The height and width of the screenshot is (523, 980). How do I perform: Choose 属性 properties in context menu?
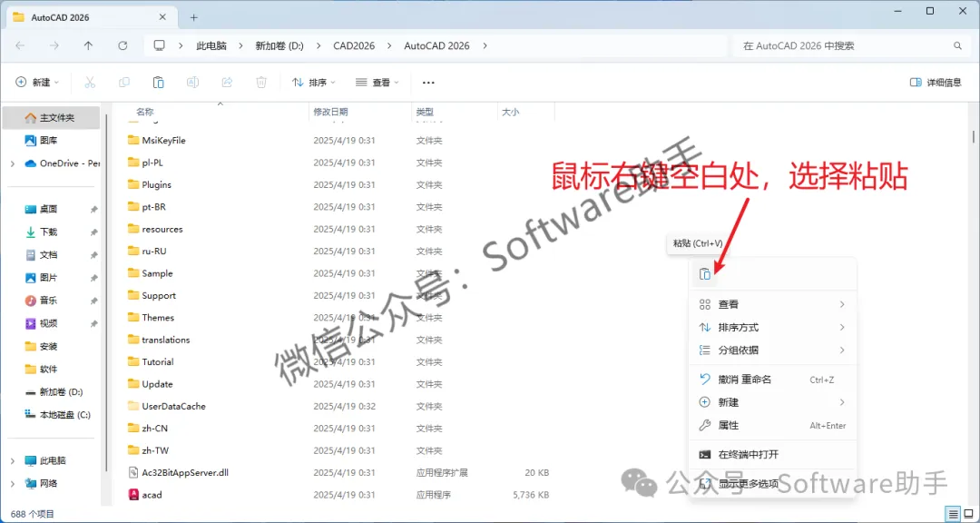772,426
